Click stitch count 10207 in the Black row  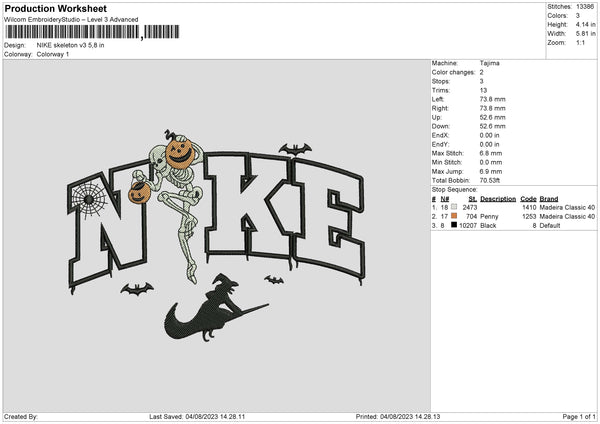468,226
